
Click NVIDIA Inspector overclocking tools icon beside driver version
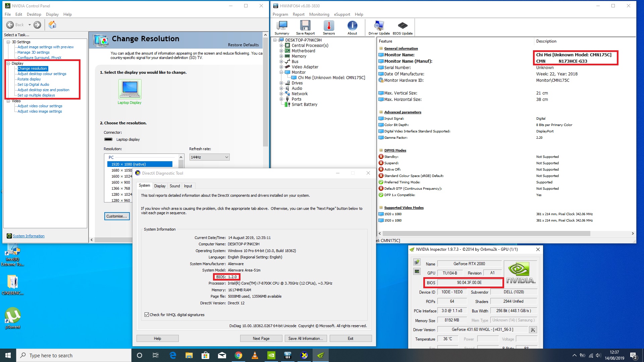533,330
